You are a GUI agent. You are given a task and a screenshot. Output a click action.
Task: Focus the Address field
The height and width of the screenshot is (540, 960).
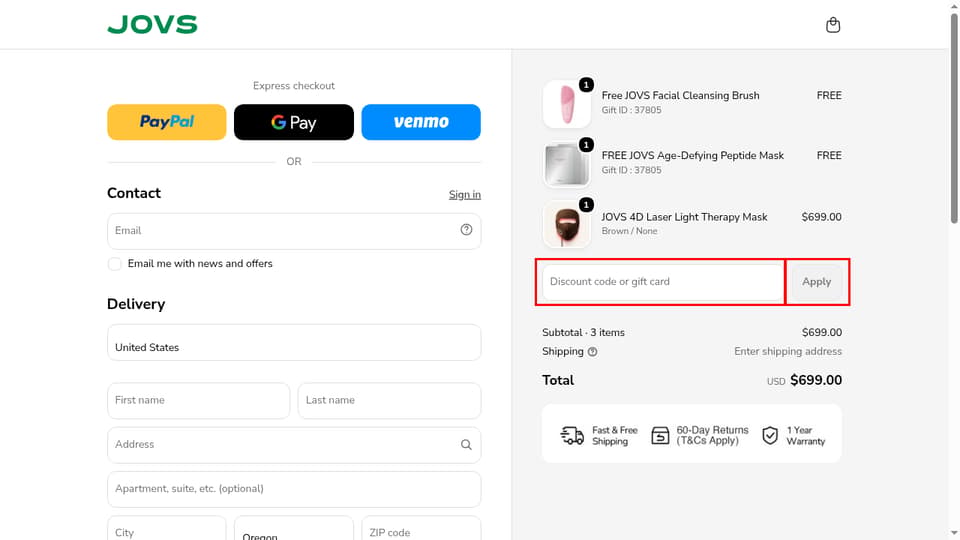pos(294,444)
